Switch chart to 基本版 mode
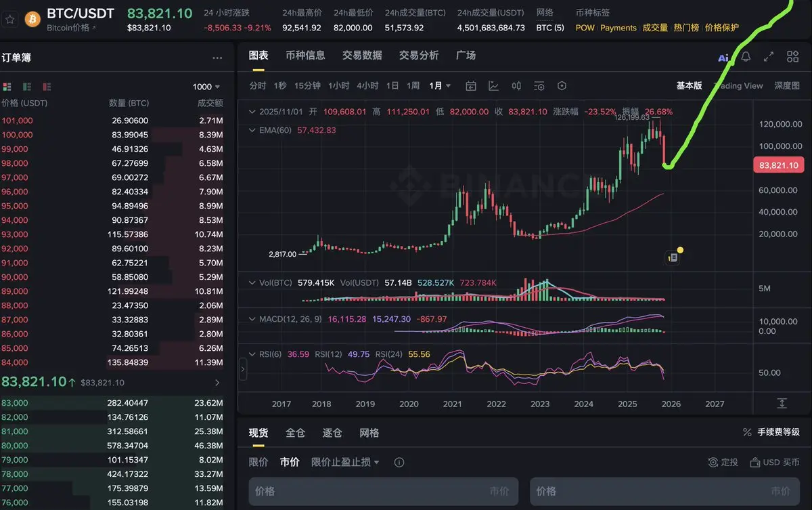 [689, 86]
